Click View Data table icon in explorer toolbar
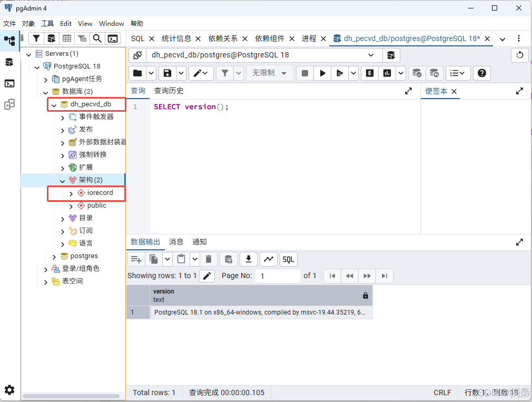532x402 pixels. coord(67,38)
